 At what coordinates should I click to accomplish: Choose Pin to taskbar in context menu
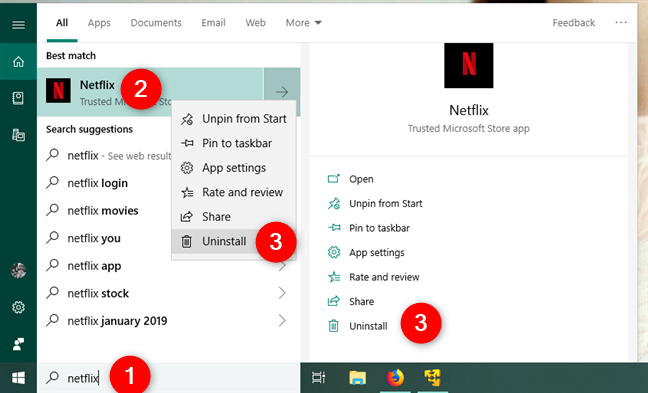234,143
